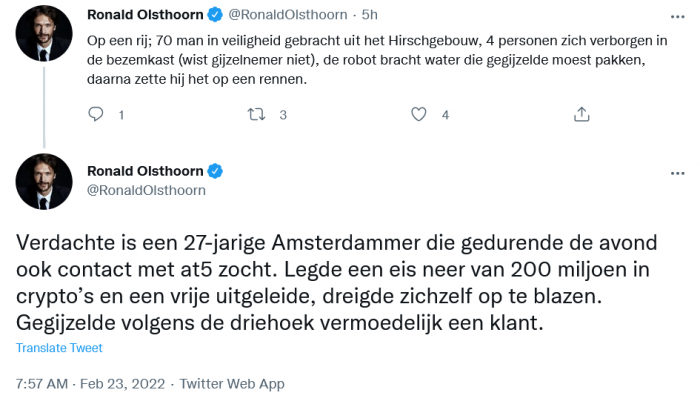
Task: Open the 5h timestamp link
Action: tap(369, 15)
